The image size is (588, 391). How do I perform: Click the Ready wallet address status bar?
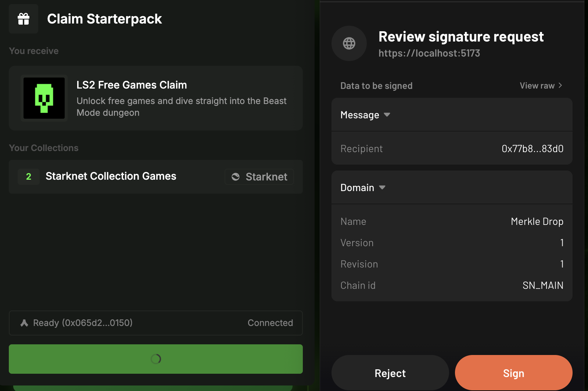click(x=83, y=323)
